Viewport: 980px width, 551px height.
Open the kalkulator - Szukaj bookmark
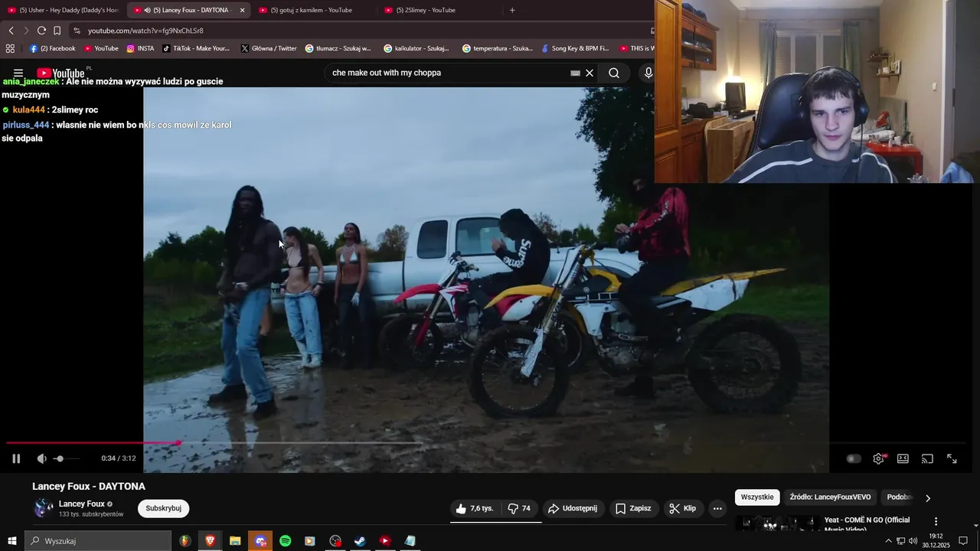(x=416, y=48)
